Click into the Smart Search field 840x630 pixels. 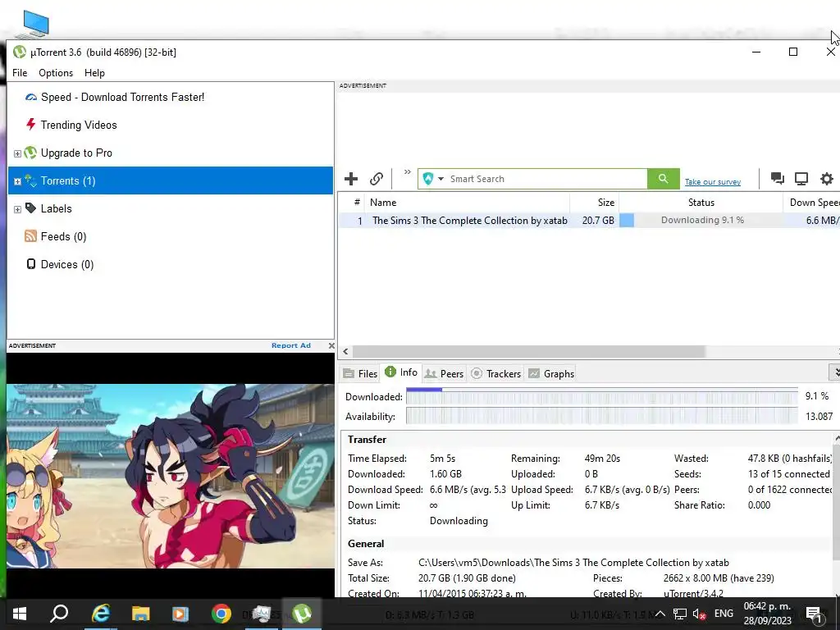tap(546, 179)
